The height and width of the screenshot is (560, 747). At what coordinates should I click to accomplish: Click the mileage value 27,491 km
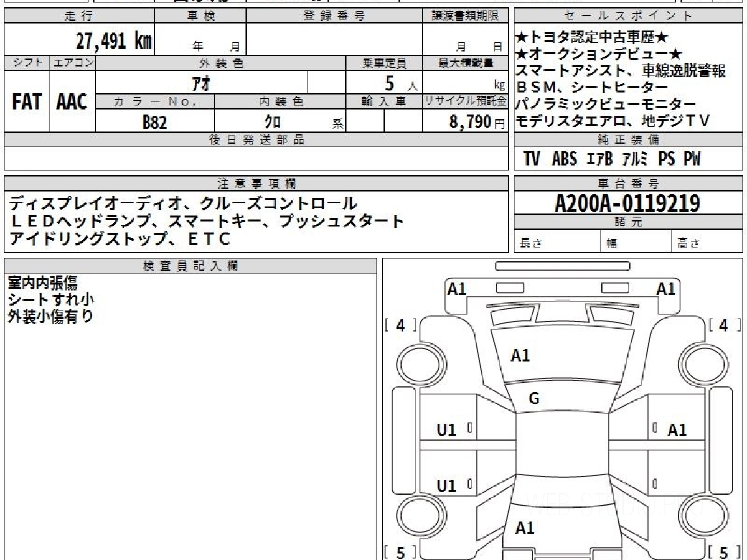[113, 41]
